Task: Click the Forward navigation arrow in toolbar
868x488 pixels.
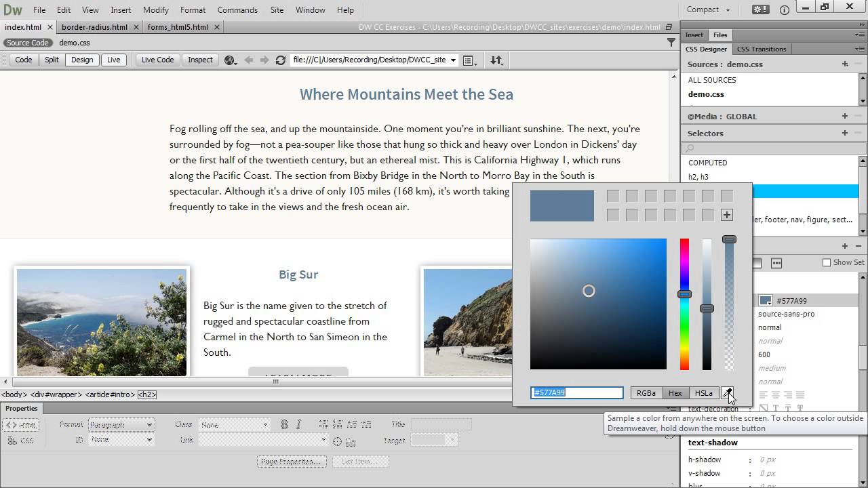Action: 264,60
